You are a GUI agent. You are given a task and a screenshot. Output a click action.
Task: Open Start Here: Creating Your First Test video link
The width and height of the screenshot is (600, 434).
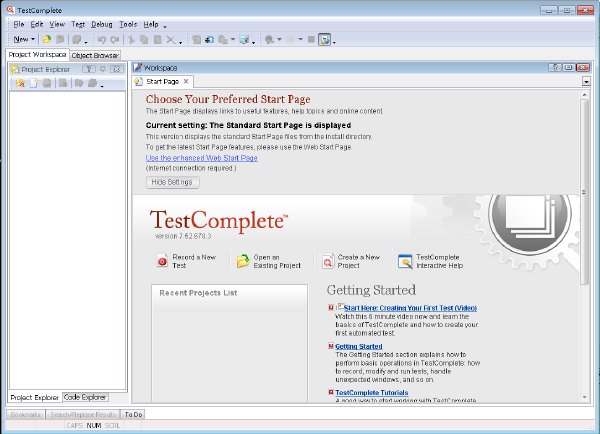(410, 308)
